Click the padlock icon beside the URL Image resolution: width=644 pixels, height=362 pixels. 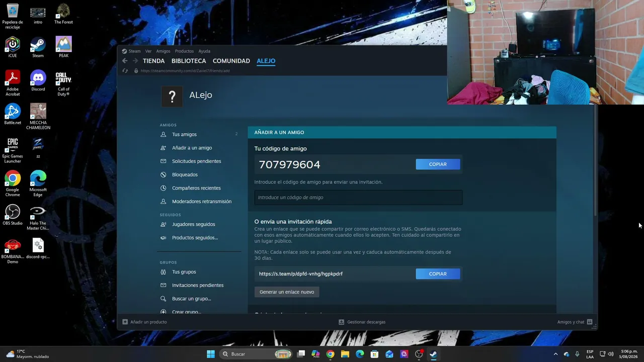[x=136, y=71]
